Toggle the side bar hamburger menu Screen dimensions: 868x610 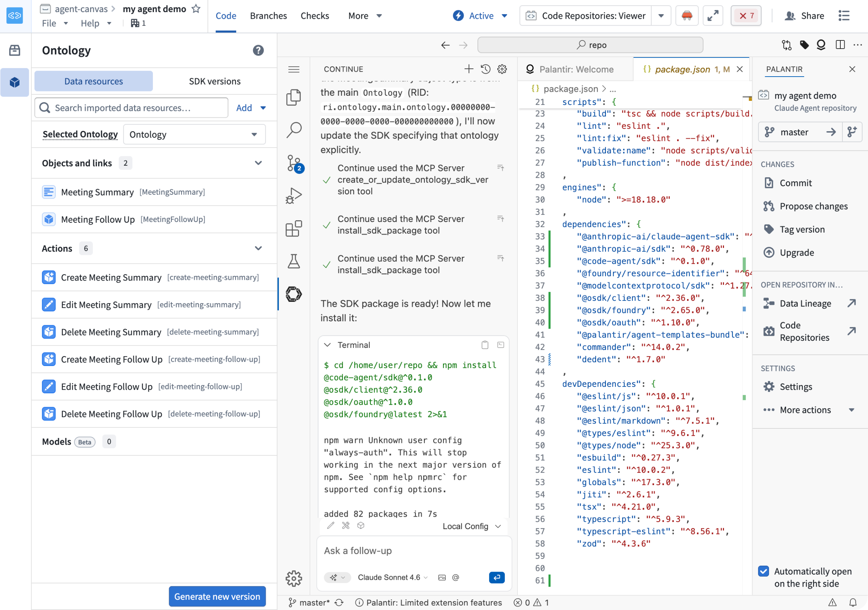click(x=294, y=69)
